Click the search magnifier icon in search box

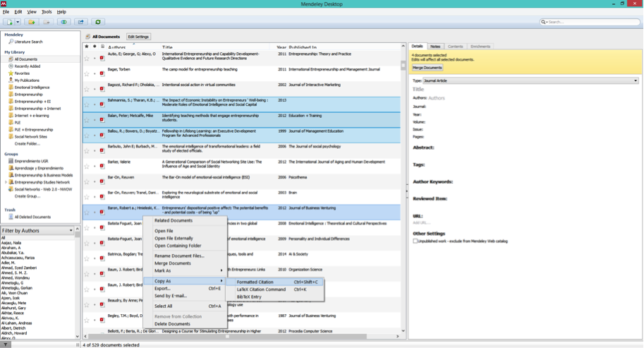(x=544, y=22)
